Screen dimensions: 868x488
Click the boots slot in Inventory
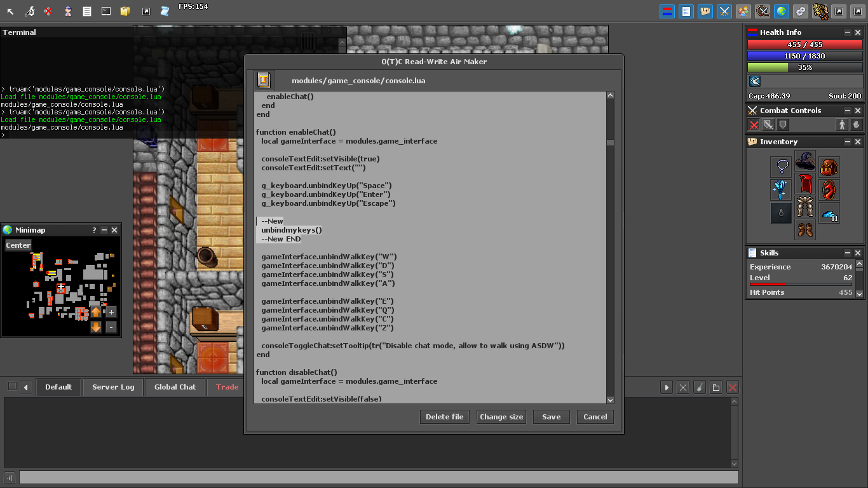[805, 230]
